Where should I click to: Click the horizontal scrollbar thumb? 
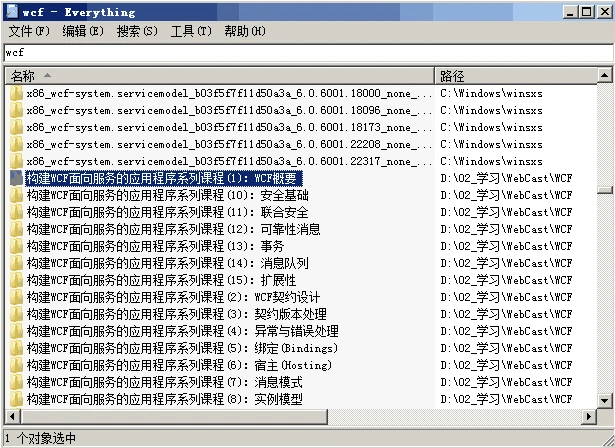point(174,416)
